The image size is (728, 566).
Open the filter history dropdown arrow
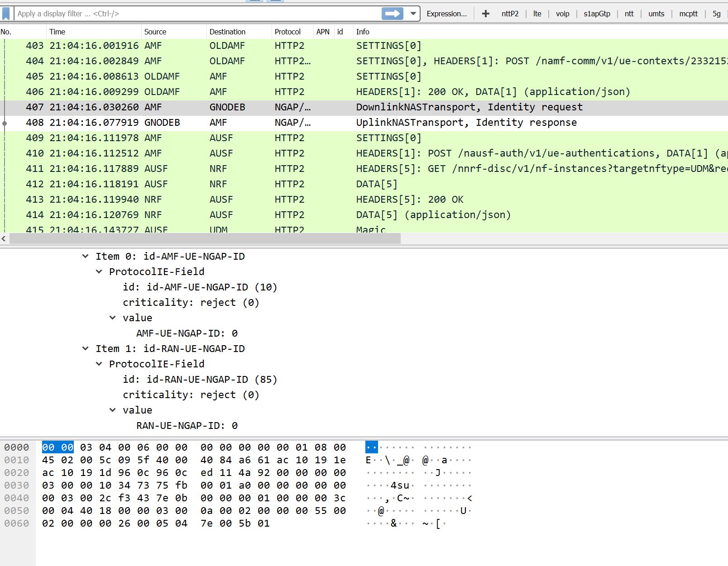412,14
